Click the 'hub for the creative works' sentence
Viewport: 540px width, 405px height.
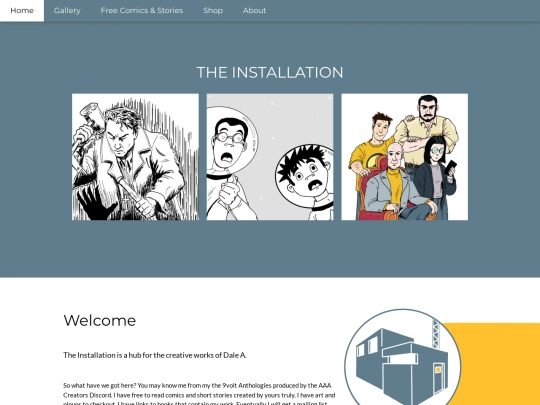coord(155,355)
